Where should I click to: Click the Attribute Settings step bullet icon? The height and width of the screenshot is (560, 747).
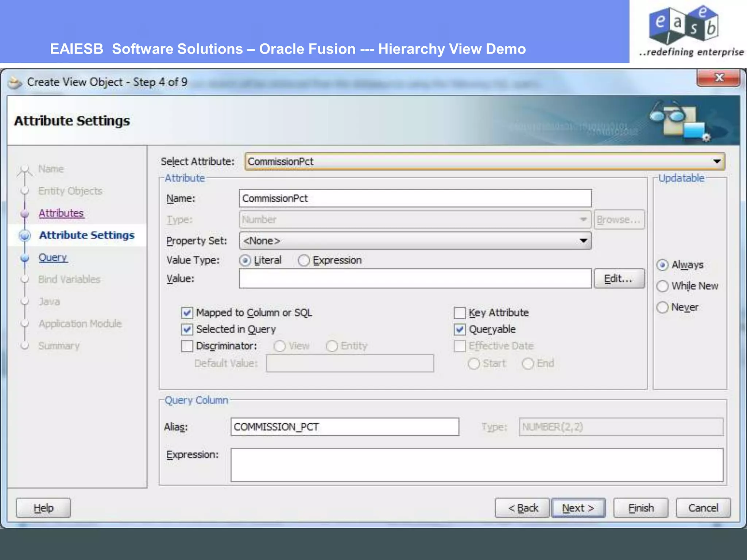(25, 236)
